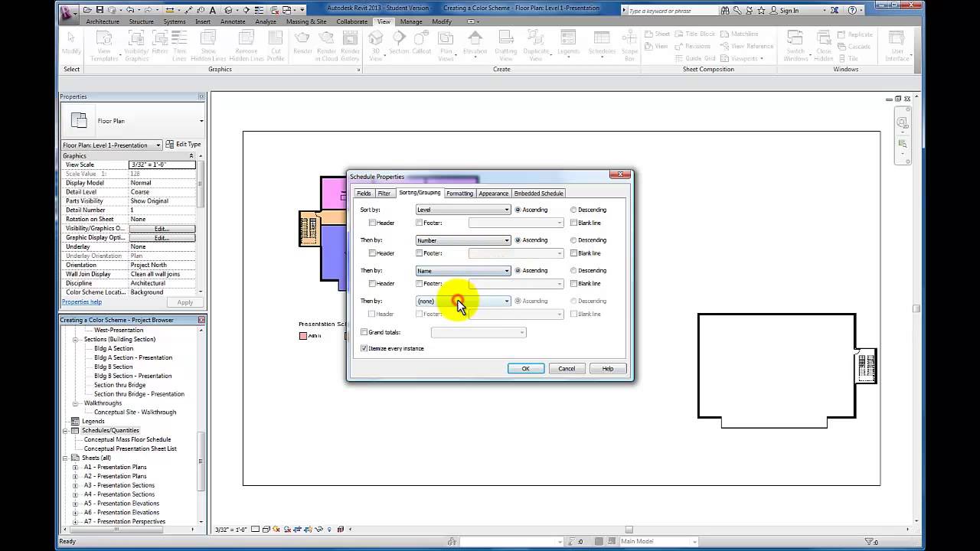This screenshot has height=551, width=980.
Task: Expand the A1 - Presentation Plans sheet node
Action: pyautogui.click(x=75, y=467)
